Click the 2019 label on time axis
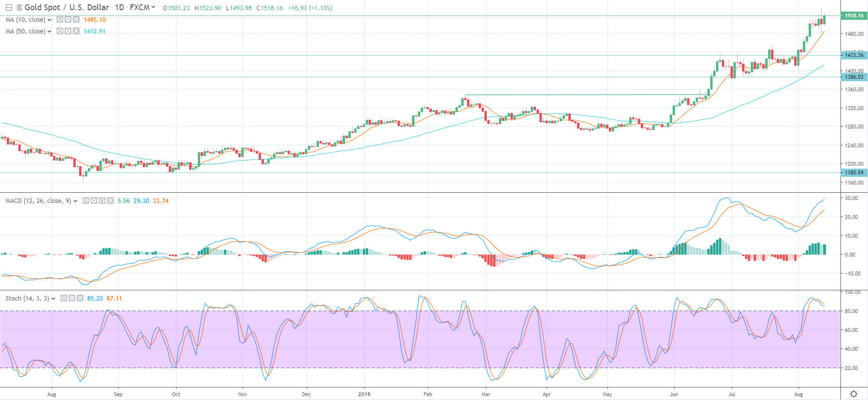The width and height of the screenshot is (868, 400). (364, 394)
